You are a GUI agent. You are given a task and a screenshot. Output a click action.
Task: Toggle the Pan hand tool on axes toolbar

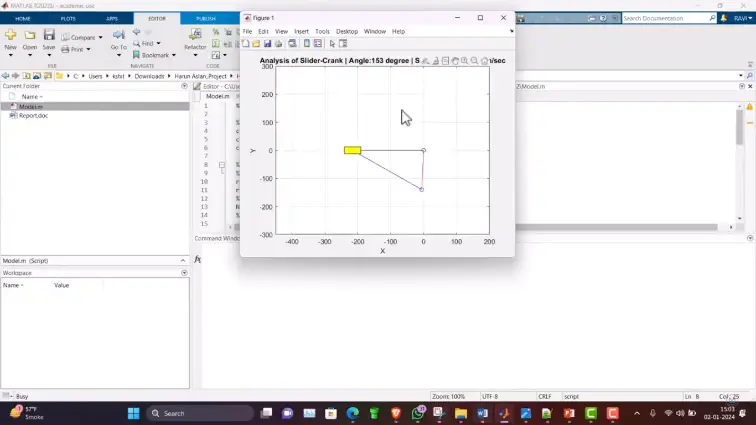(x=455, y=61)
